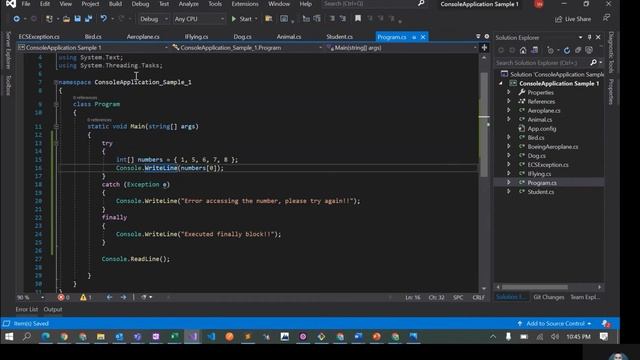Close the Program.cs tab

point(423,37)
